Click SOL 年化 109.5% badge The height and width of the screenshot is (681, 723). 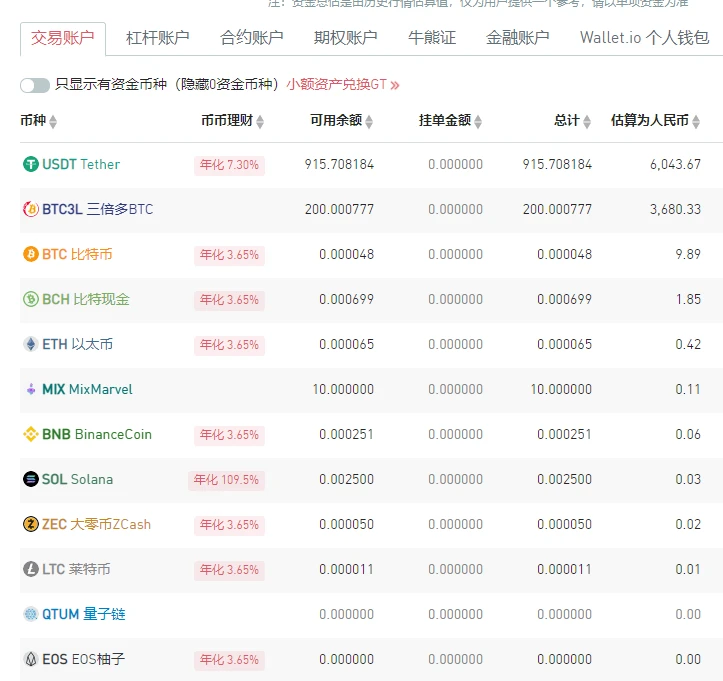tap(226, 480)
